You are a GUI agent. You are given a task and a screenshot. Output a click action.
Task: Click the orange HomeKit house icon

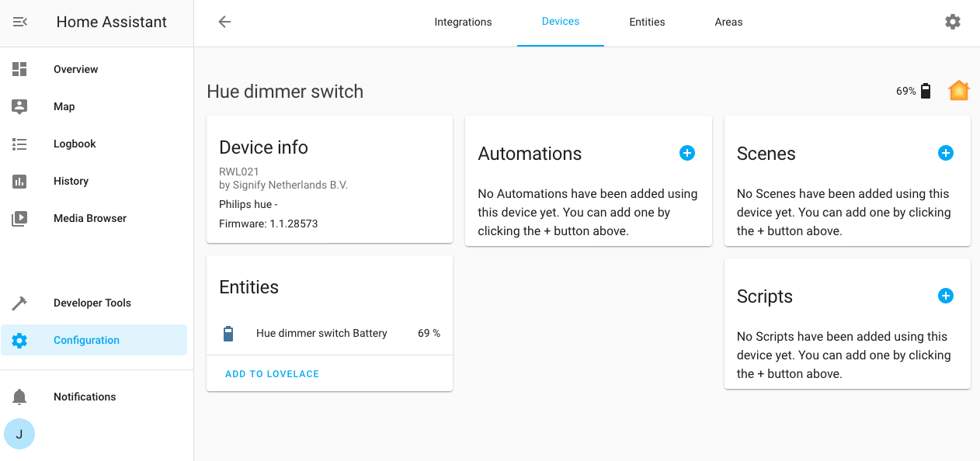pos(959,91)
